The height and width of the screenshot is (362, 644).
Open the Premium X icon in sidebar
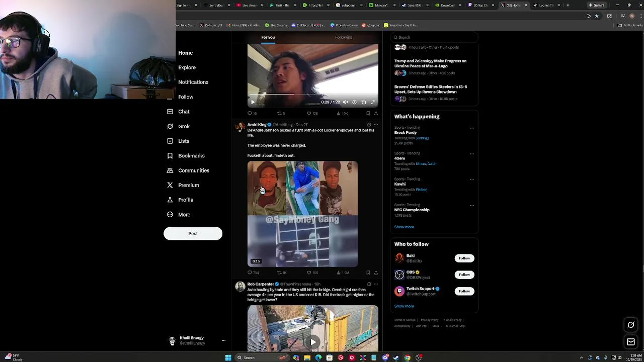[x=170, y=185]
